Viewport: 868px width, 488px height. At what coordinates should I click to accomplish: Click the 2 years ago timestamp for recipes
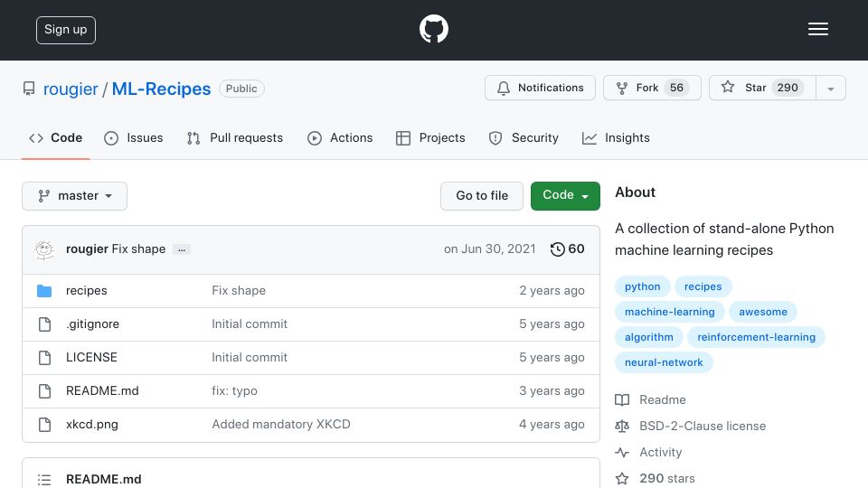[552, 290]
